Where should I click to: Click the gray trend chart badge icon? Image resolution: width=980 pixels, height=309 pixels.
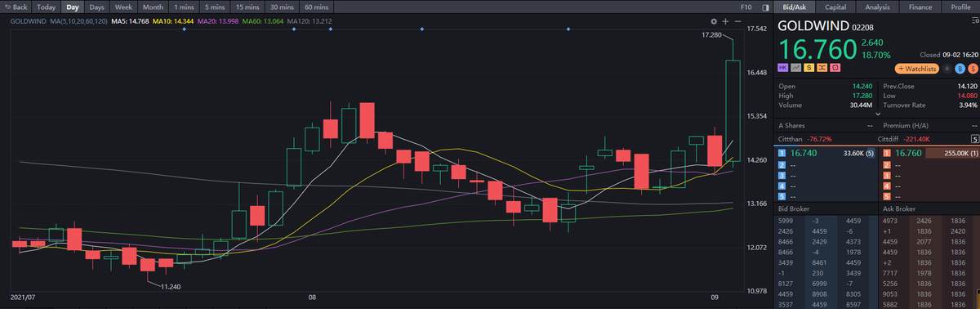[x=795, y=67]
